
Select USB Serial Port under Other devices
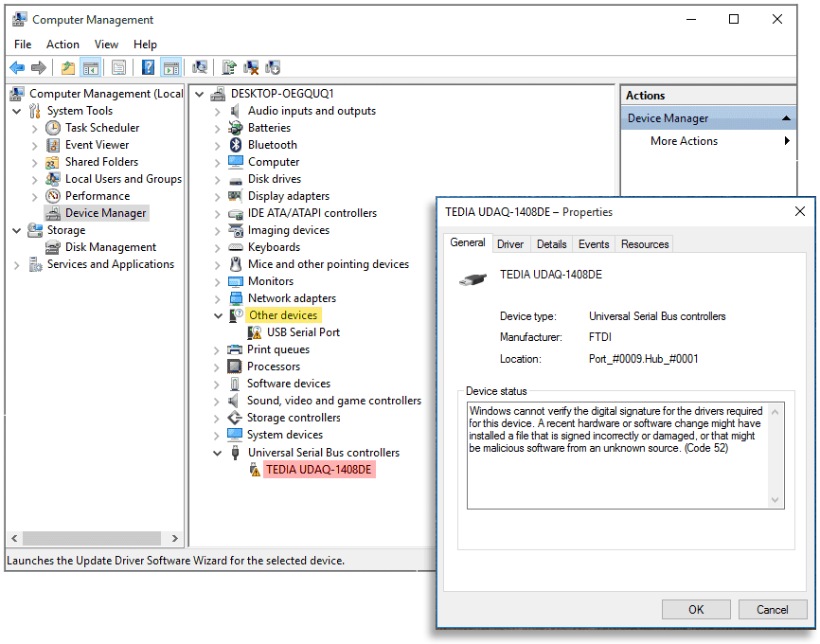pyautogui.click(x=303, y=332)
